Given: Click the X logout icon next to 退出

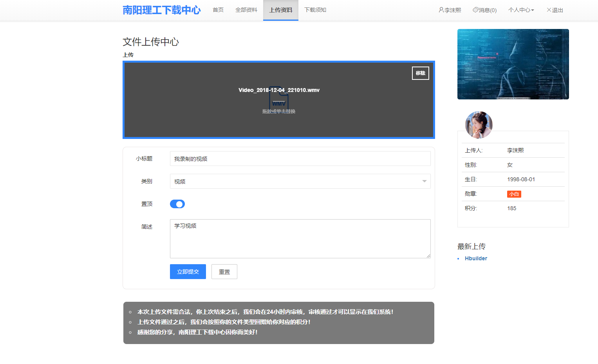Looking at the screenshot, I should [x=548, y=10].
